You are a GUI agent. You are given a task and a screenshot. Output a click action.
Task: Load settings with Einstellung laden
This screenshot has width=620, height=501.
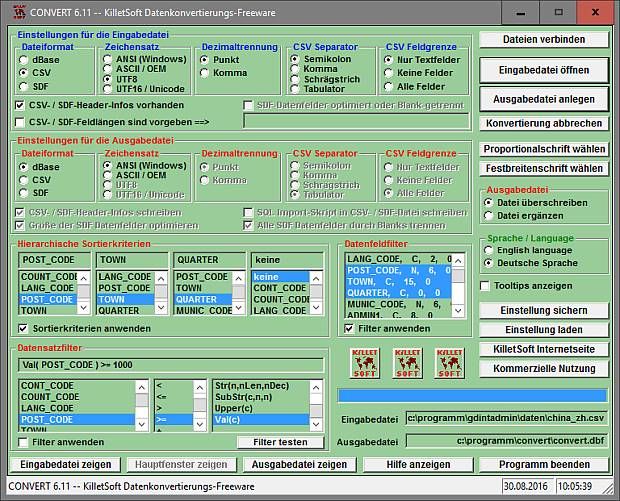544,330
